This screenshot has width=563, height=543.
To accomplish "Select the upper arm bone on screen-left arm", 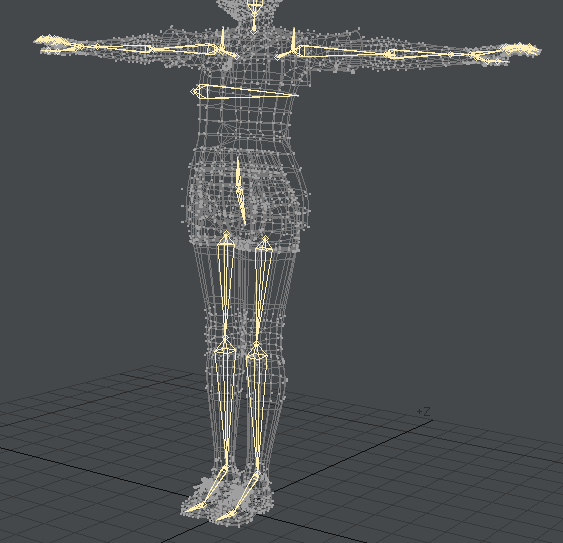I will (x=180, y=50).
